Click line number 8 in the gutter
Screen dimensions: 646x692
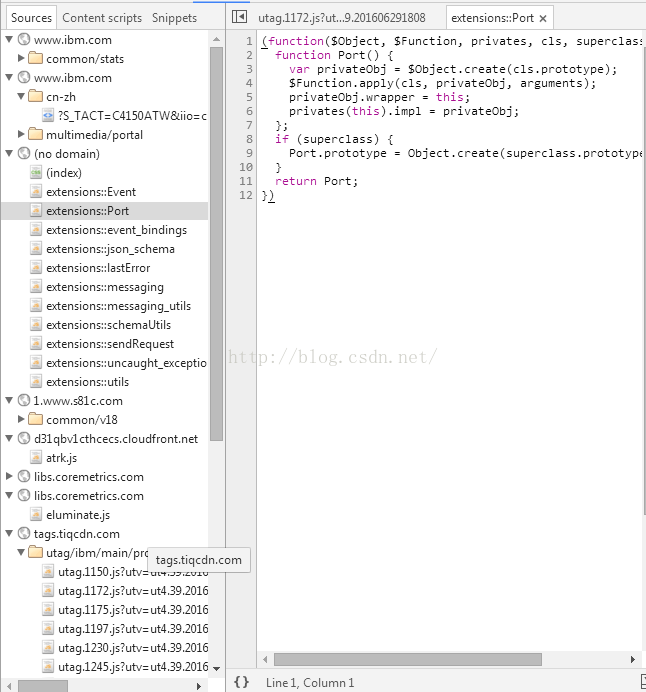(x=249, y=139)
